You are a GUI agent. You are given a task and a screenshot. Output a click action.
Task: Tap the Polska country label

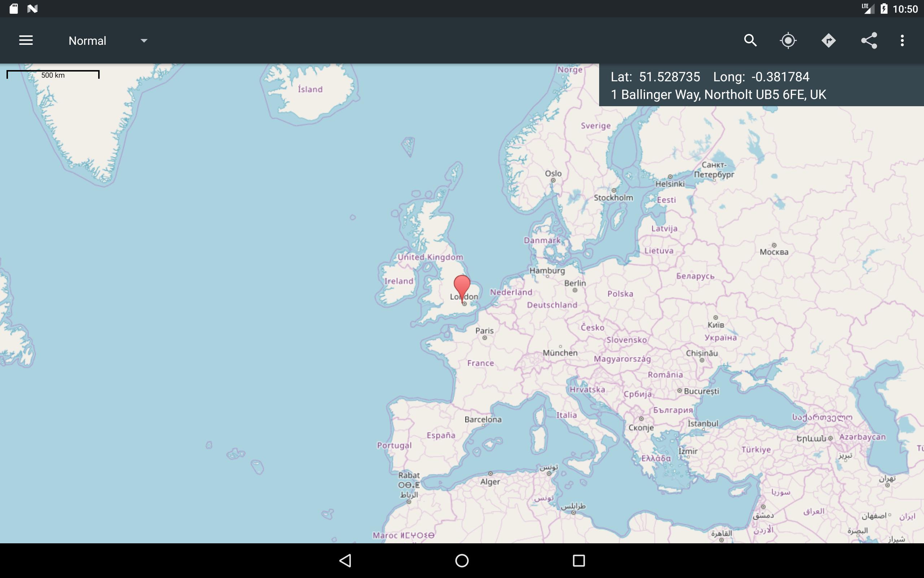point(620,294)
